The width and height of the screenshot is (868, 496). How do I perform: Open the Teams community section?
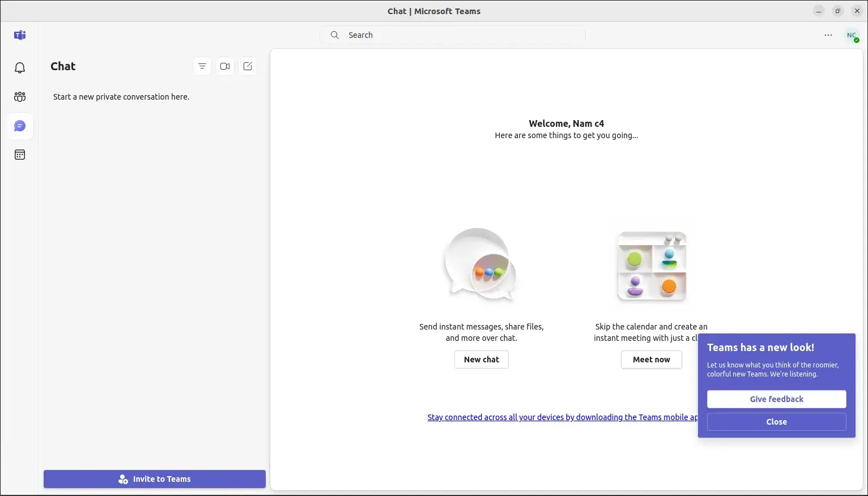pyautogui.click(x=20, y=97)
